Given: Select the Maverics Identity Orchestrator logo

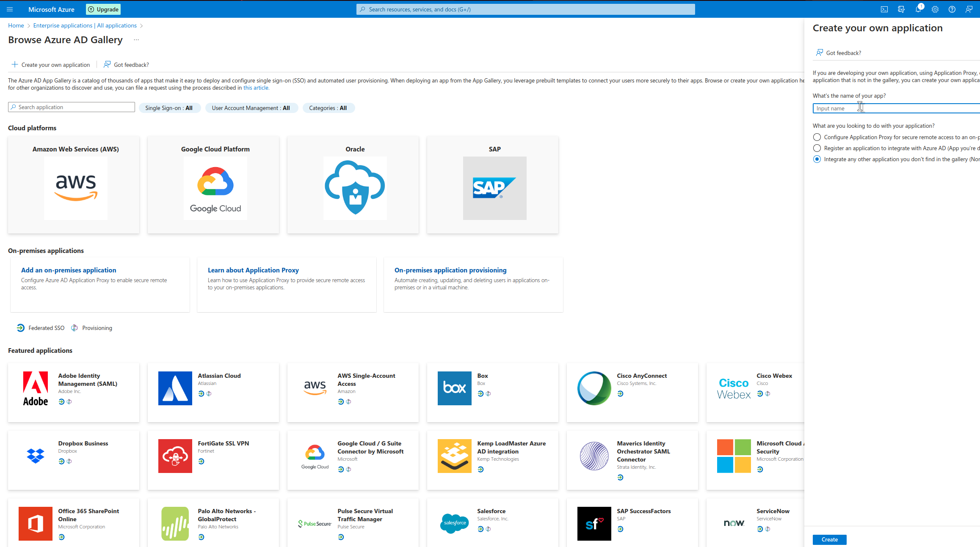Looking at the screenshot, I should coord(594,456).
